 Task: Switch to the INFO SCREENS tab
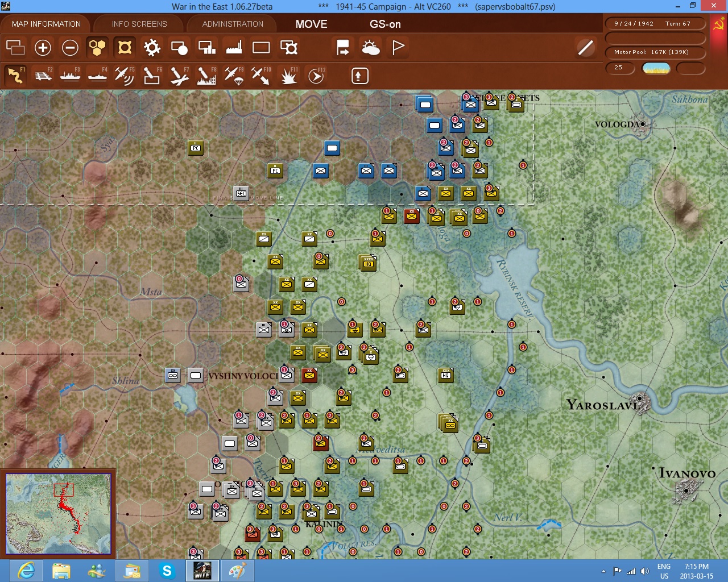coord(139,24)
